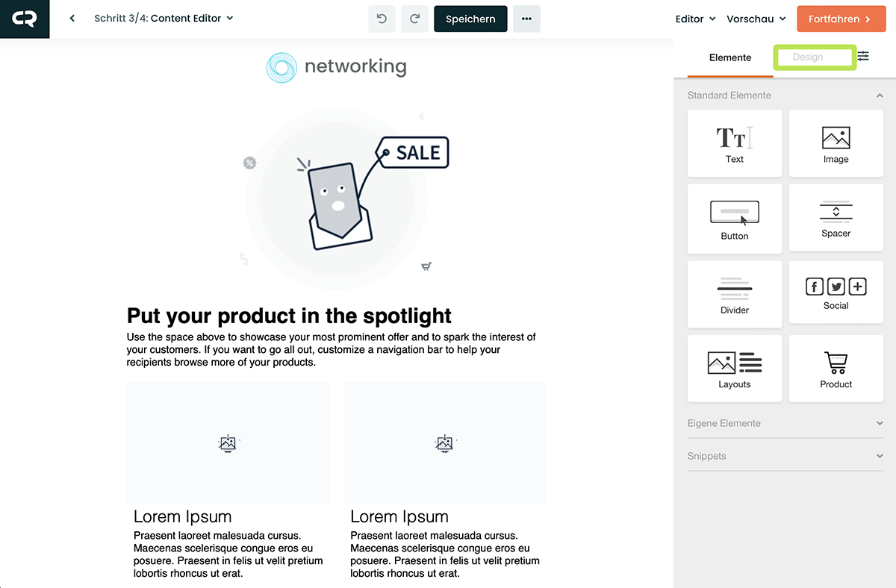The height and width of the screenshot is (588, 896).
Task: Click the undo arrow icon
Action: 382,19
